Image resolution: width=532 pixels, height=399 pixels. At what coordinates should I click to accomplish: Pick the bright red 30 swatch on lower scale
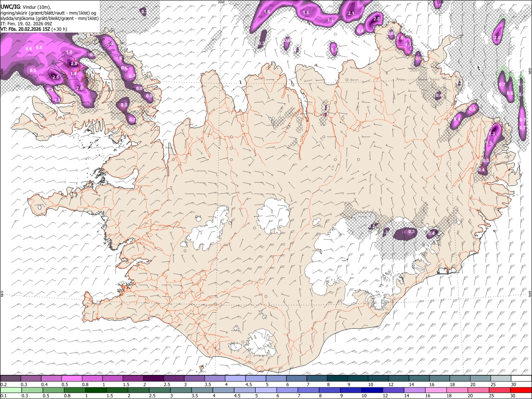(x=521, y=390)
